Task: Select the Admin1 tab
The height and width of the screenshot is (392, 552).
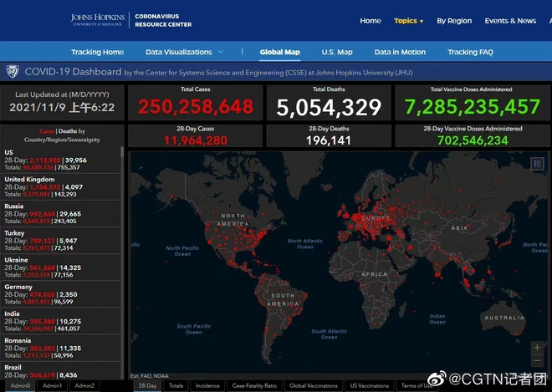Action: pyautogui.click(x=52, y=385)
